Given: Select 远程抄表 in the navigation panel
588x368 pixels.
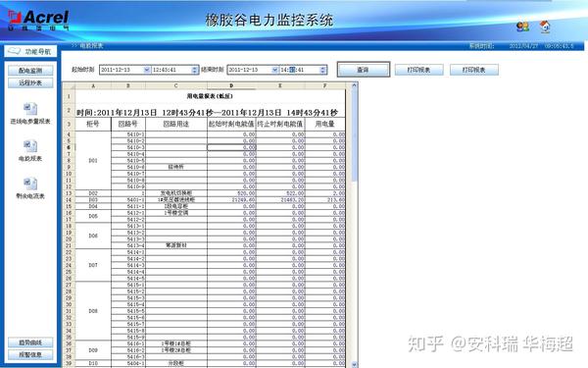Looking at the screenshot, I should [30, 82].
